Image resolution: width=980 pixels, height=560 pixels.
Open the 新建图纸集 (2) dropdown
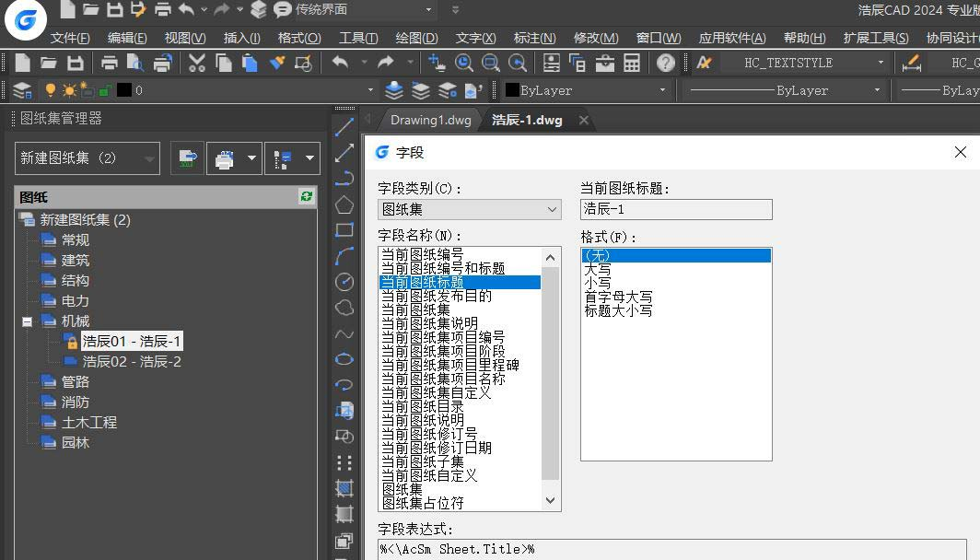point(87,158)
